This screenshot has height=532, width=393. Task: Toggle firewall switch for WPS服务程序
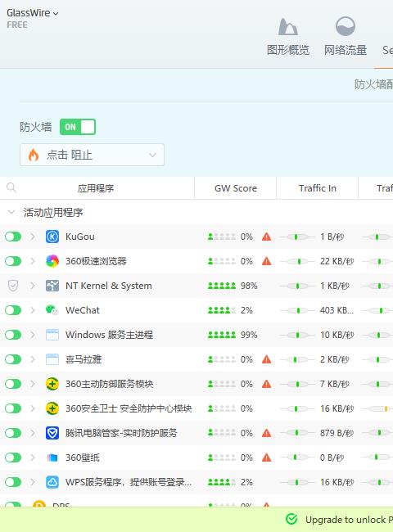coord(13,482)
